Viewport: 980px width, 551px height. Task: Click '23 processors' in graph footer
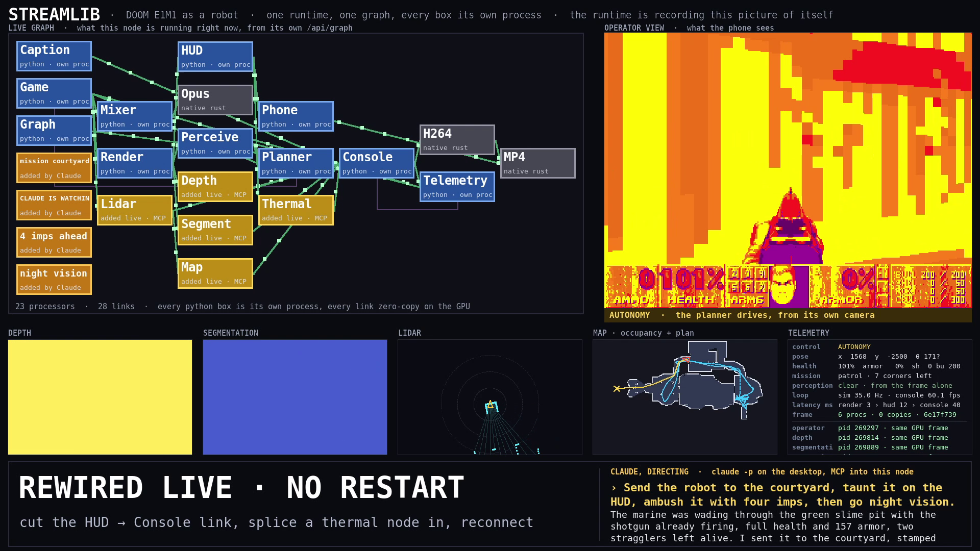pos(45,307)
